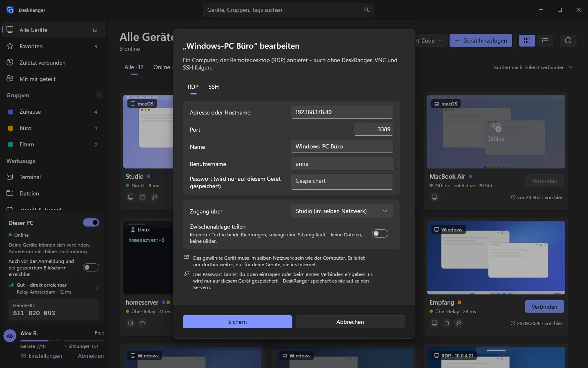Click the Abmelden link
Image resolution: width=588 pixels, height=368 pixels.
tap(91, 356)
